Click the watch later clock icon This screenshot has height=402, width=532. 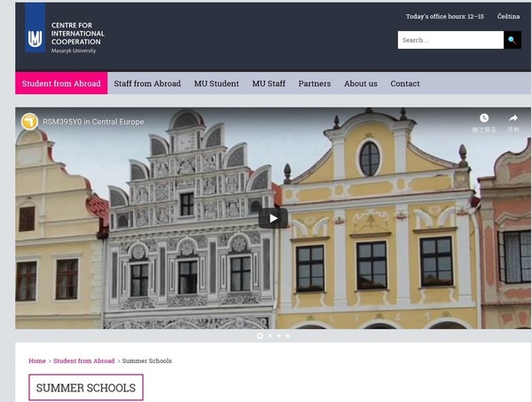pyautogui.click(x=484, y=118)
